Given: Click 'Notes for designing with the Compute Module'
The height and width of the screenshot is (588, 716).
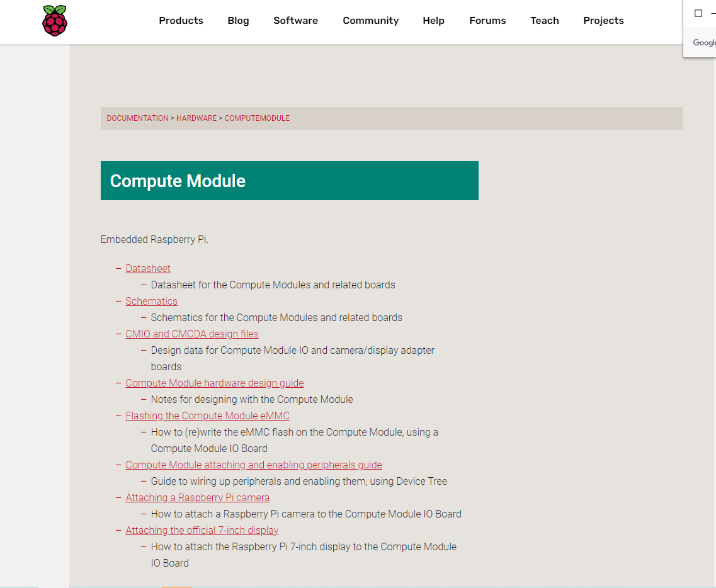Looking at the screenshot, I should click(252, 400).
